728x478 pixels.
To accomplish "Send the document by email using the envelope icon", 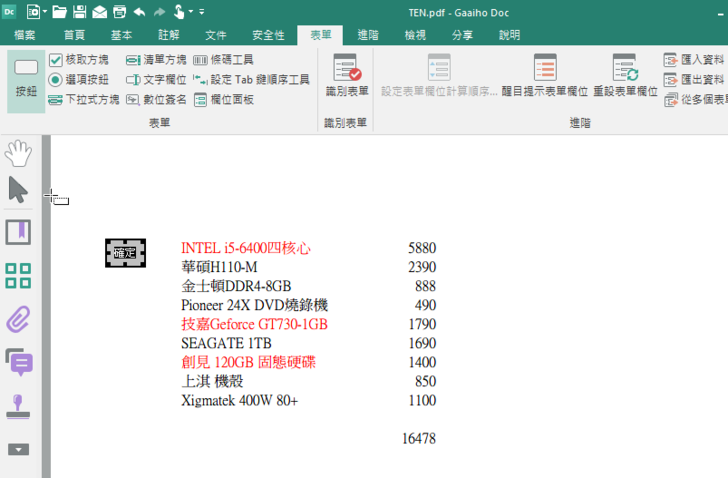I will coord(99,12).
